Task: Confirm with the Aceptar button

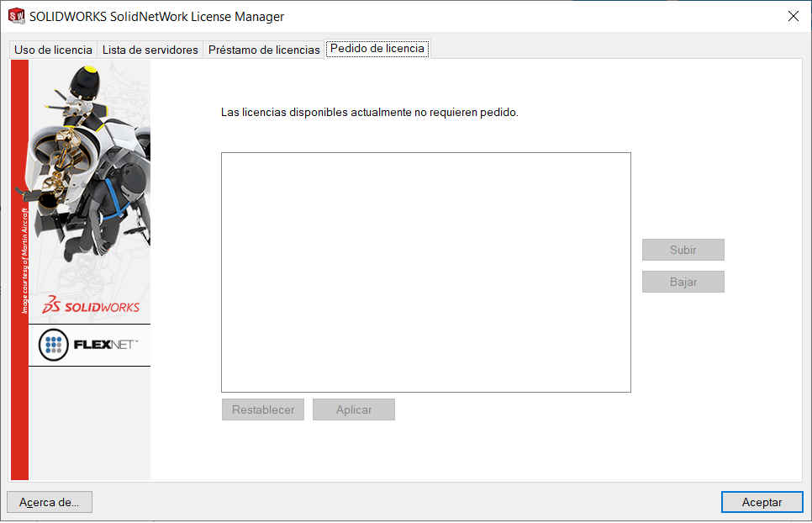Action: click(x=762, y=502)
